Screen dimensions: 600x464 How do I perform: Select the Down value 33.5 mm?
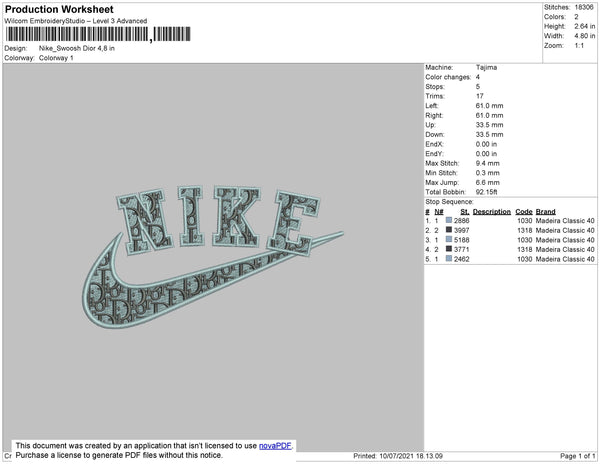pyautogui.click(x=489, y=134)
